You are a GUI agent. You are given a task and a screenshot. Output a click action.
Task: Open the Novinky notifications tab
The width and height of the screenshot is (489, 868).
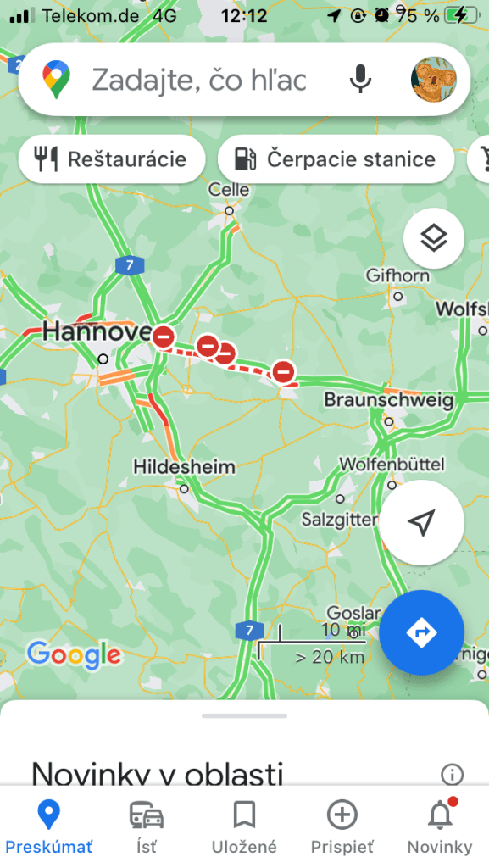pos(440,827)
